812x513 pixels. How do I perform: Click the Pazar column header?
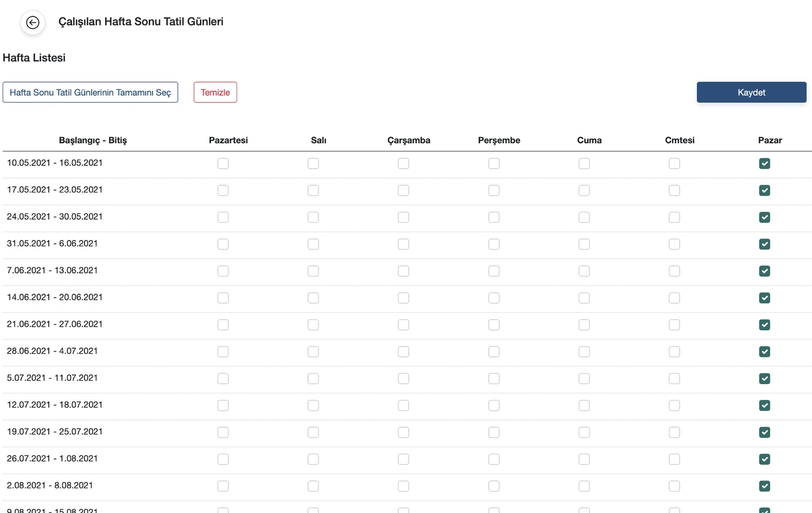pyautogui.click(x=770, y=140)
